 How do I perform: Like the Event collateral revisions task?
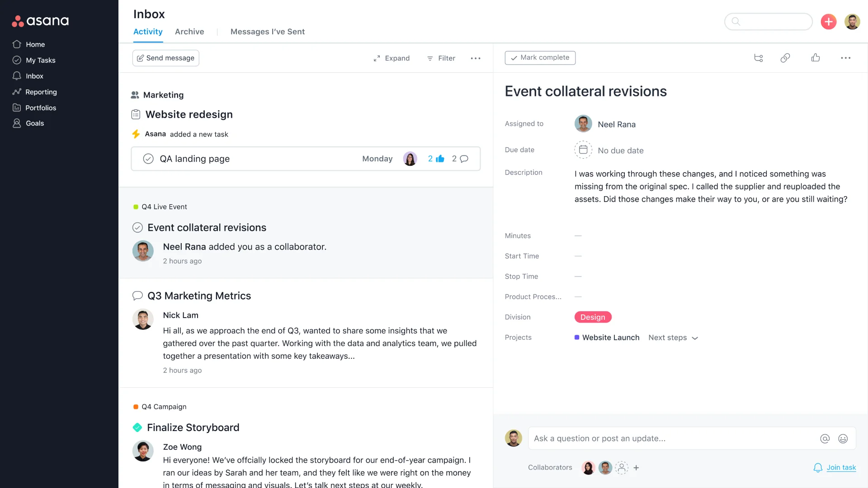[x=815, y=58]
